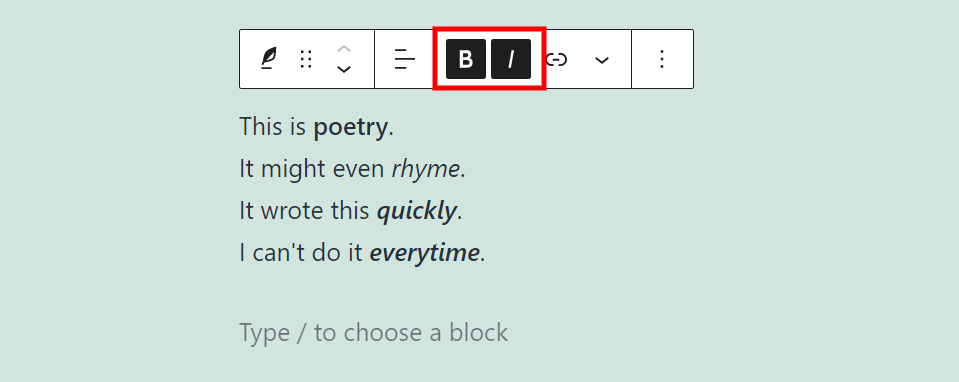This screenshot has width=959, height=382.
Task: Move block down with the down chevron
Action: pos(344,69)
